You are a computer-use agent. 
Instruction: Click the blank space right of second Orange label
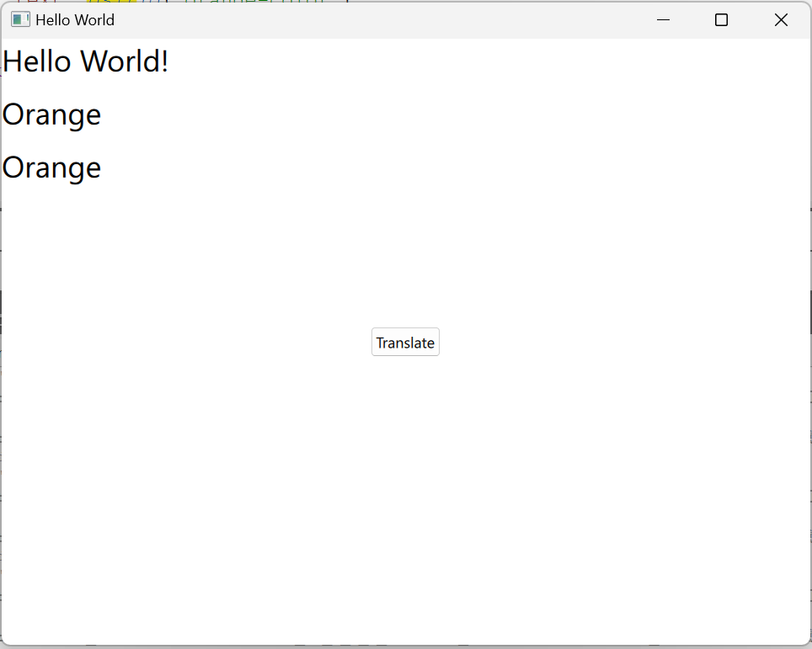tap(421, 168)
